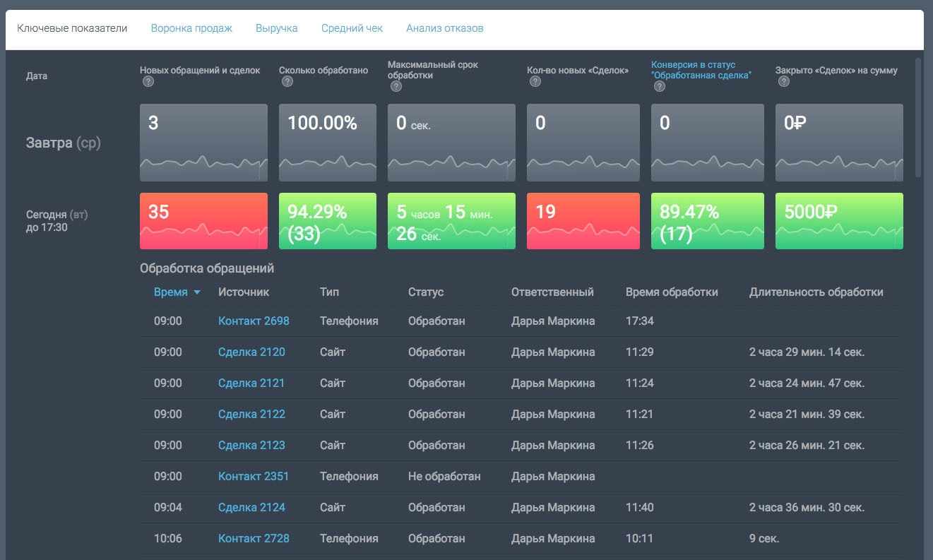Open the "Средний чек" tab
The width and height of the screenshot is (933, 560).
coord(352,28)
